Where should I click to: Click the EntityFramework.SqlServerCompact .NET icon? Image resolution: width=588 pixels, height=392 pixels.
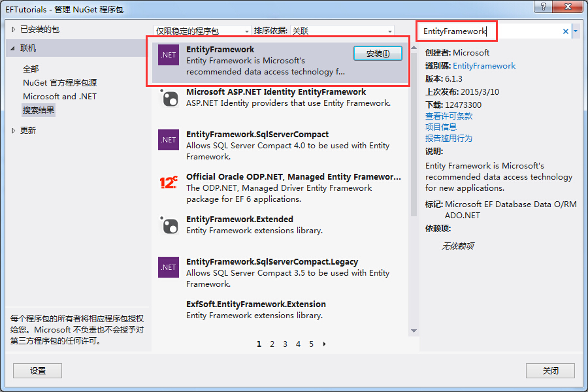[x=169, y=140]
